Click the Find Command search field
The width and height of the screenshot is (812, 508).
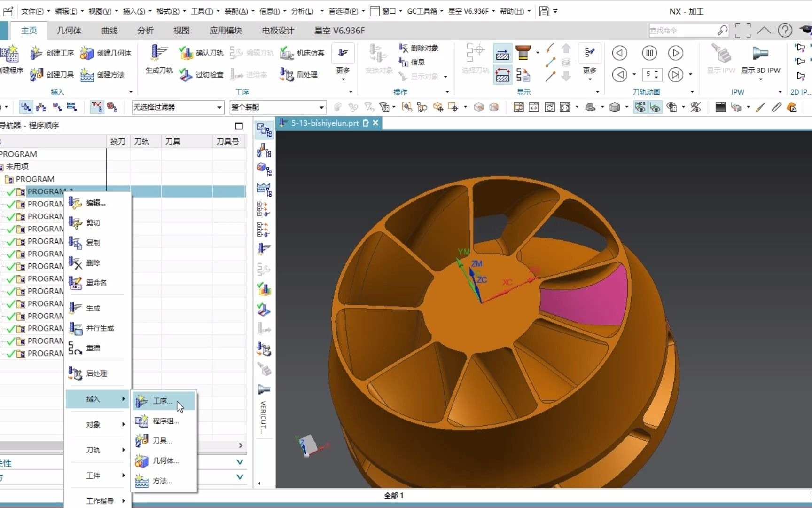coord(683,31)
